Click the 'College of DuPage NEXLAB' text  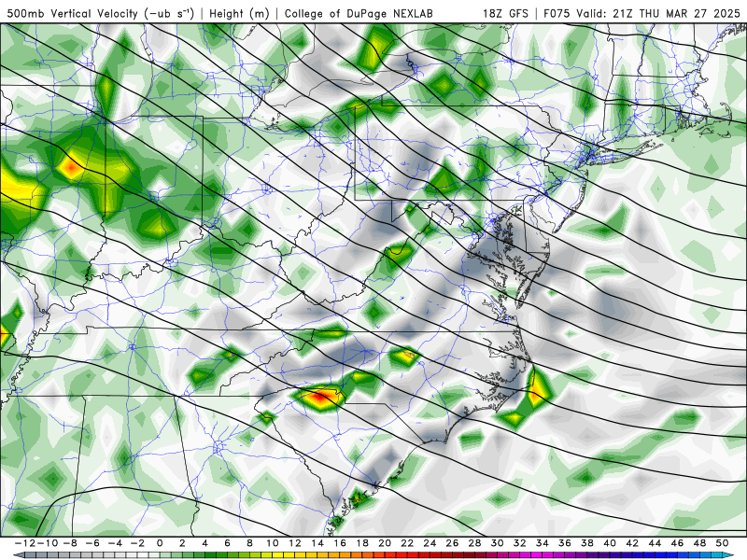pos(359,13)
